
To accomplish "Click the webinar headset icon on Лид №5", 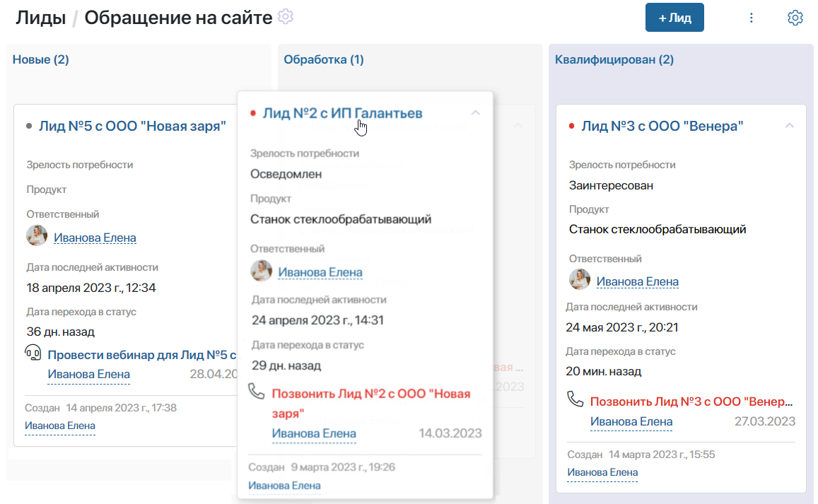I will 33,353.
